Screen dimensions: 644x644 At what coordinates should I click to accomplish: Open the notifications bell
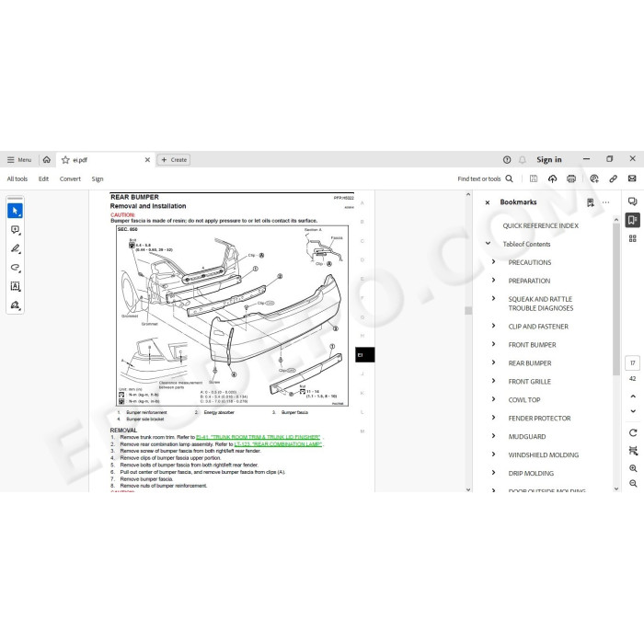[523, 160]
